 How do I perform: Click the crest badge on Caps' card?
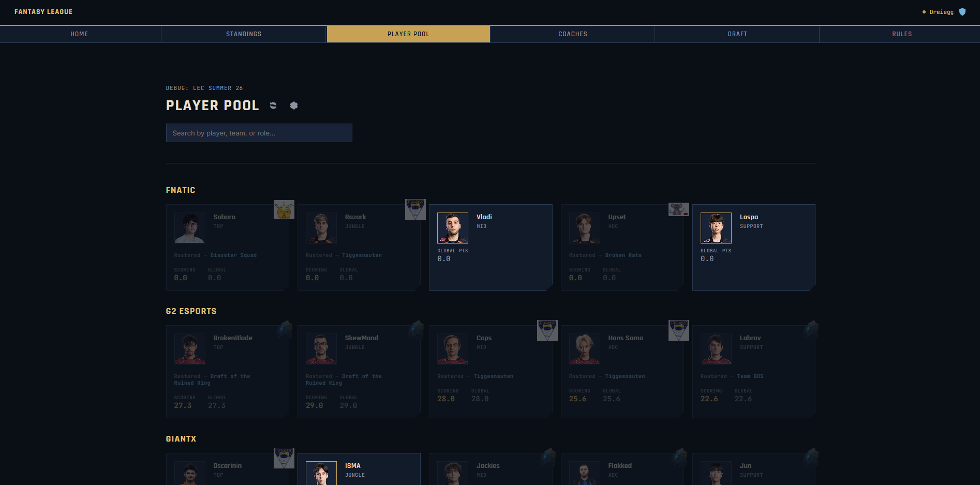coord(547,330)
